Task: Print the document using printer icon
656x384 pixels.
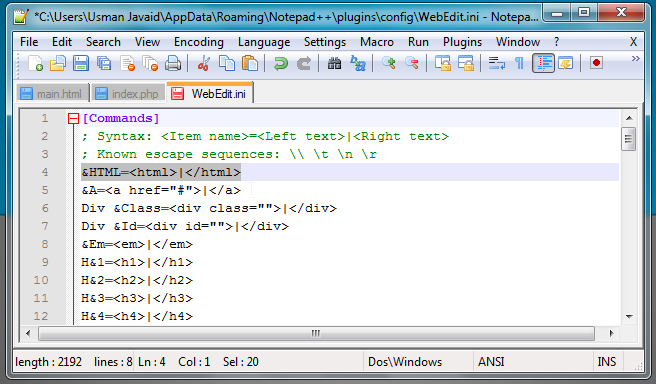Action: (x=172, y=64)
